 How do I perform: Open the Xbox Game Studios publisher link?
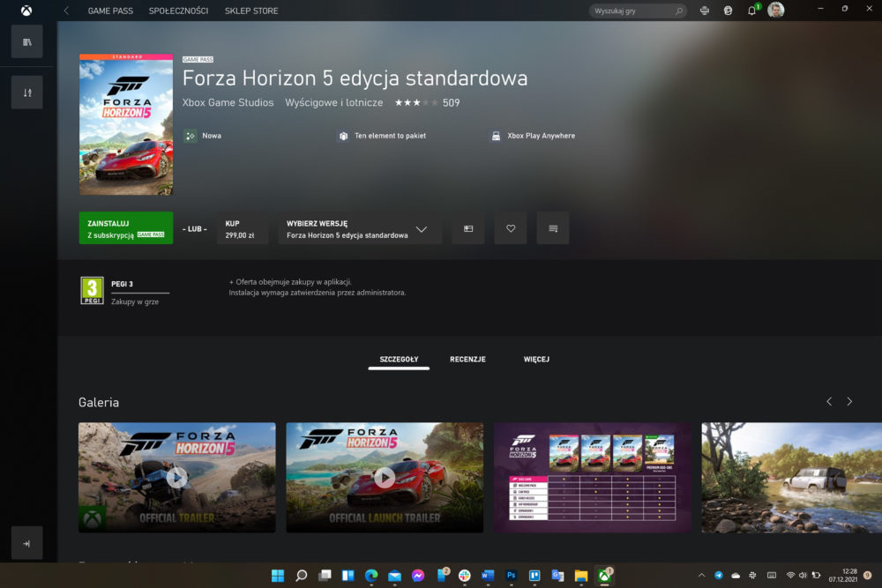[228, 103]
